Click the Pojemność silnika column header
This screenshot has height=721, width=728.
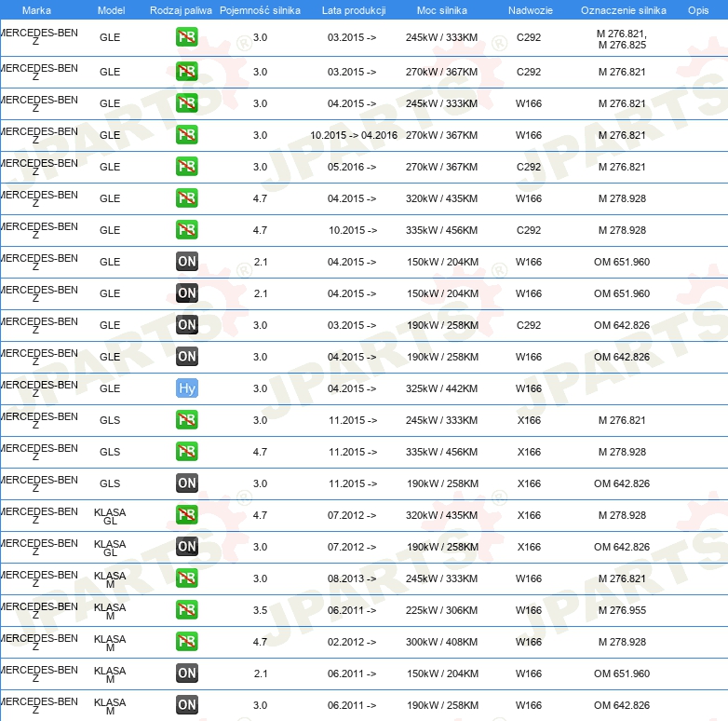[260, 10]
